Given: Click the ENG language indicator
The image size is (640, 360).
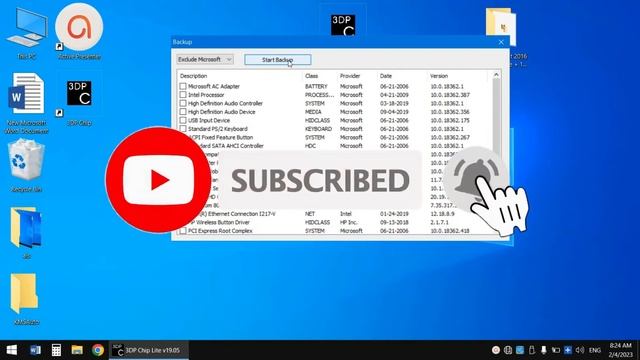Looking at the screenshot, I should coord(595,350).
